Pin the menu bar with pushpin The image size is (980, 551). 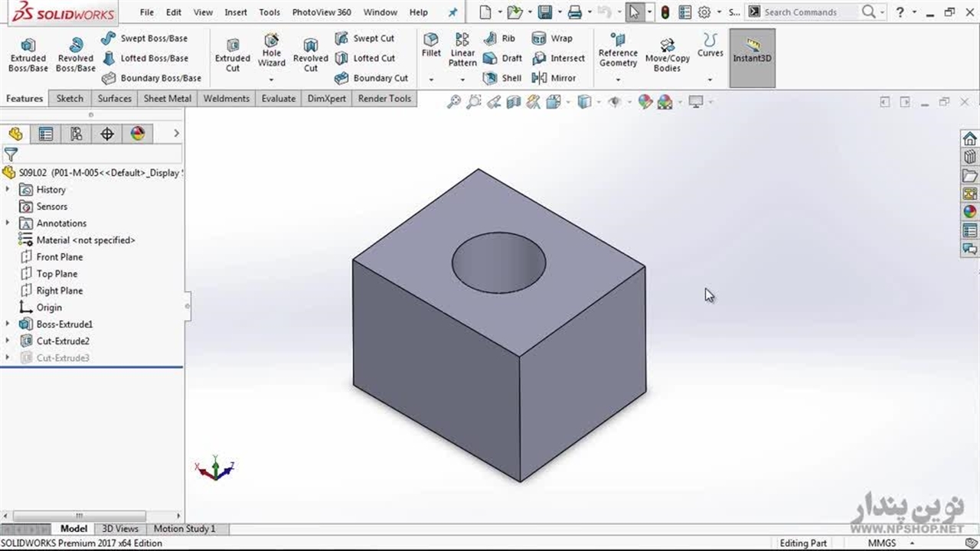[x=452, y=12]
